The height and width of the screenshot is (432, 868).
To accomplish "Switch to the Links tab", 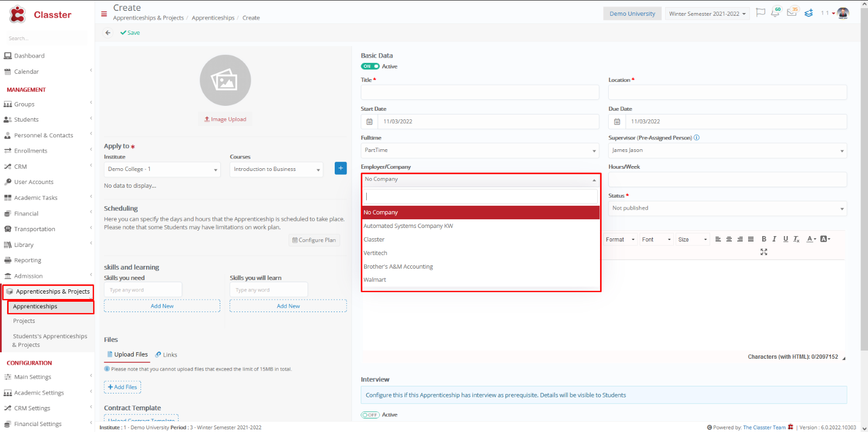I will pos(166,355).
